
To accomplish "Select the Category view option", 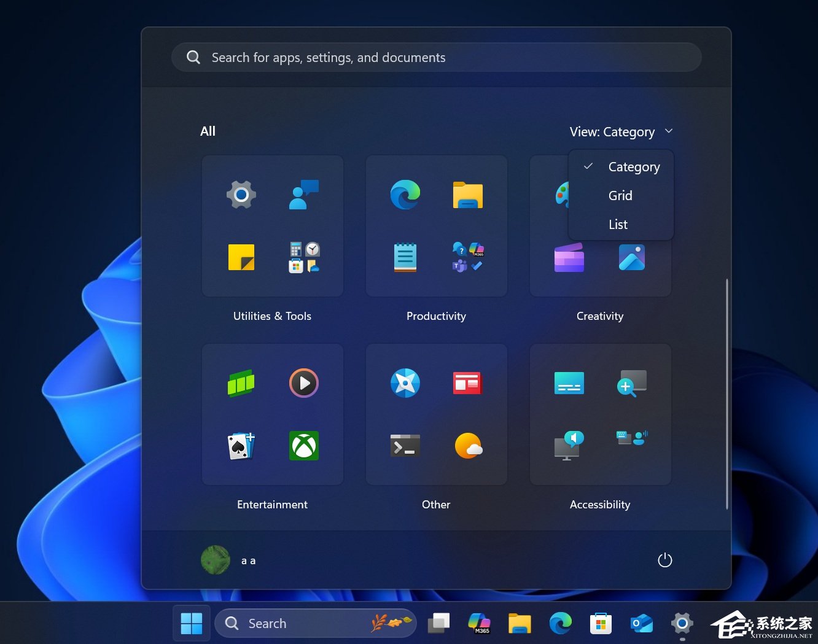I will click(x=621, y=166).
